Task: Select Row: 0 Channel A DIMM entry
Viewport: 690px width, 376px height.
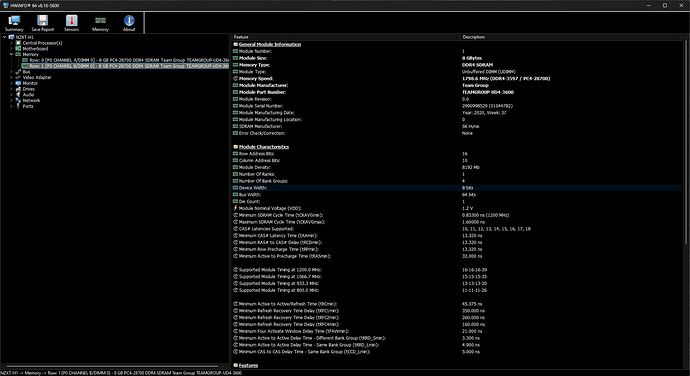Action: click(x=125, y=60)
